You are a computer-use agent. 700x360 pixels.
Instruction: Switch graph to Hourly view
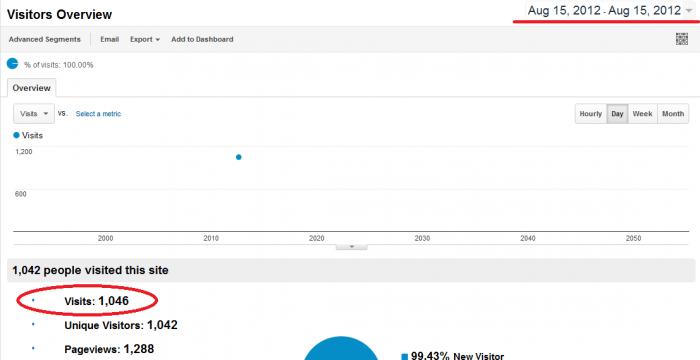(591, 113)
